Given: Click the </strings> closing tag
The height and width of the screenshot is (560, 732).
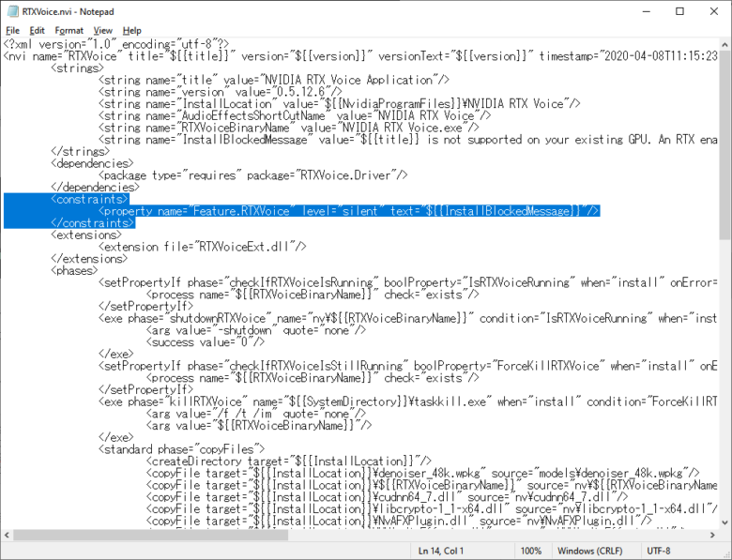Looking at the screenshot, I should pyautogui.click(x=81, y=152).
